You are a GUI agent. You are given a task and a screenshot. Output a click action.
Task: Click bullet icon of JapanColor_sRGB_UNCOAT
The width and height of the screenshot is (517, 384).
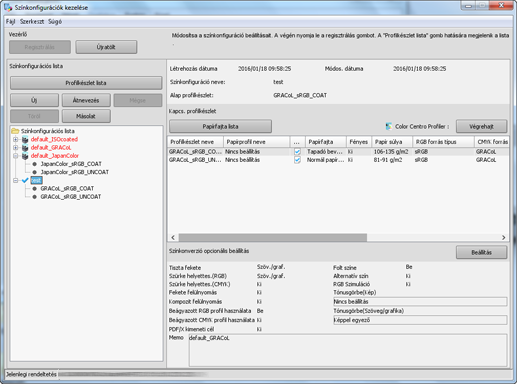tap(34, 172)
